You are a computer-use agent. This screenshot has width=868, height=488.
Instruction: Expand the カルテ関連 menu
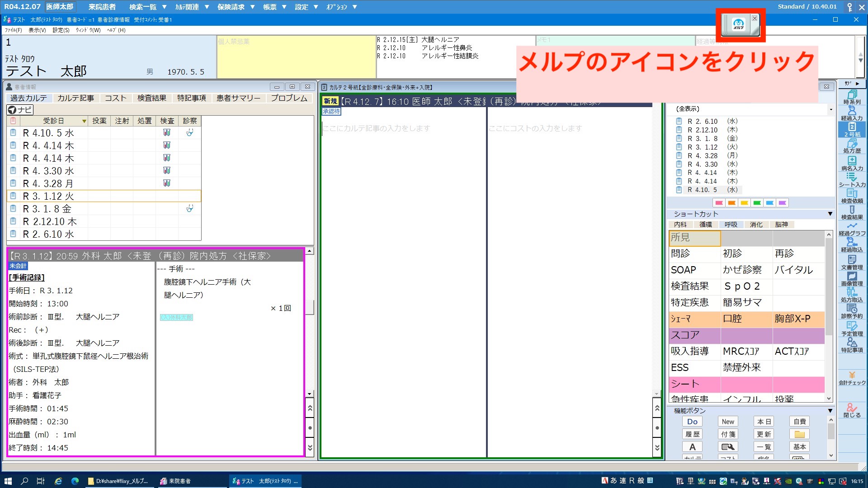(x=192, y=7)
